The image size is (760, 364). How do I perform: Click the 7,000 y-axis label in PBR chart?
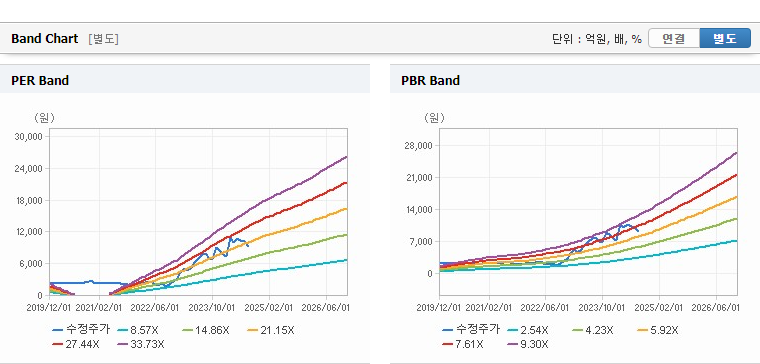coord(422,242)
